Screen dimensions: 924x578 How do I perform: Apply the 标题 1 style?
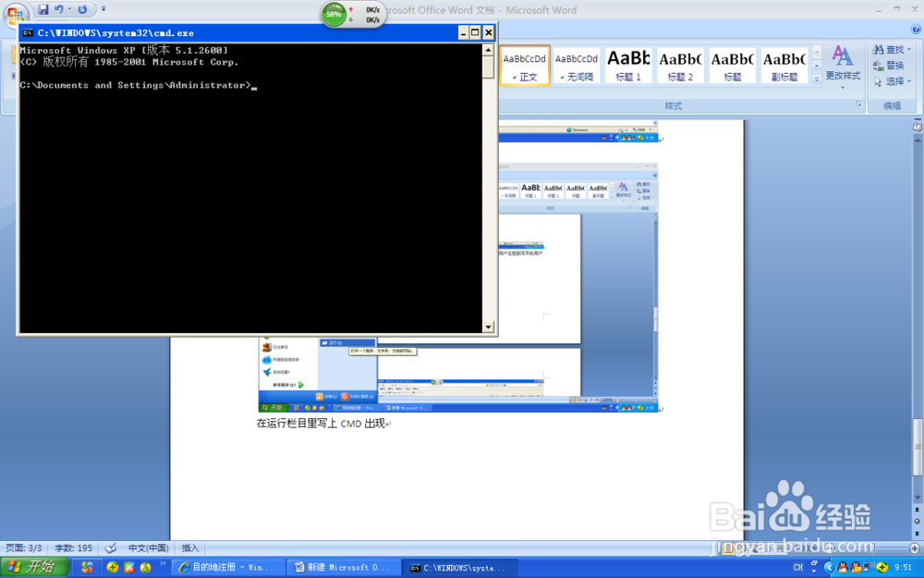pos(628,66)
